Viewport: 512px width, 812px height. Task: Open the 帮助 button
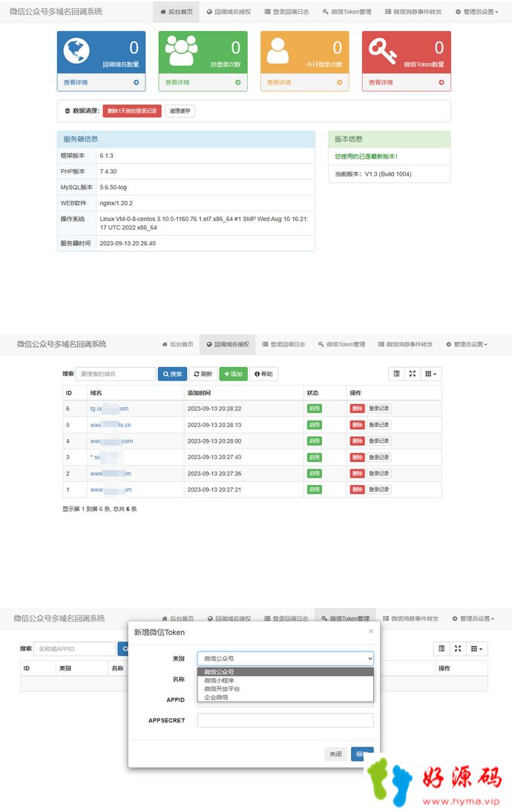[263, 374]
